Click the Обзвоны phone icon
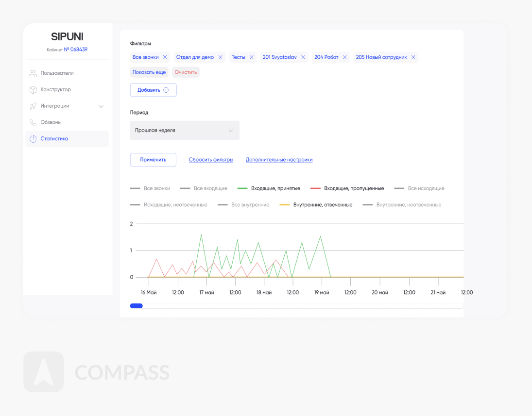The width and height of the screenshot is (532, 416). click(33, 122)
